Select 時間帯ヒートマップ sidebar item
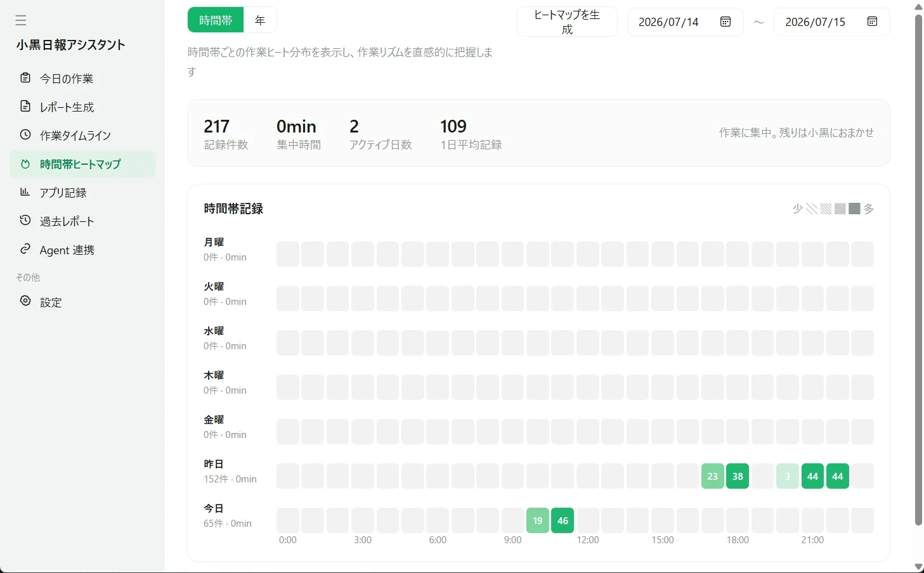This screenshot has height=573, width=924. [x=82, y=164]
